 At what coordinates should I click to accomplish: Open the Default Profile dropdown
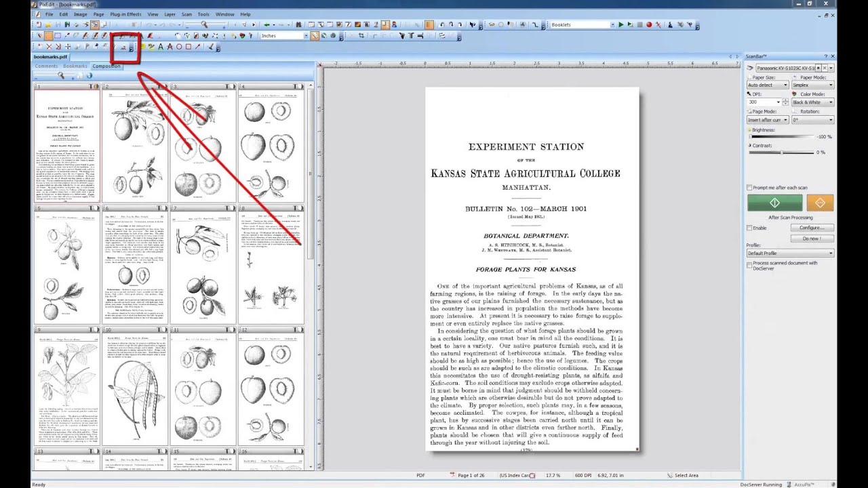(790, 253)
